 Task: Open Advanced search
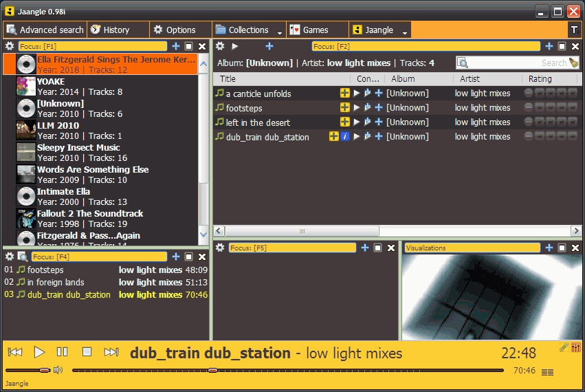pyautogui.click(x=45, y=30)
